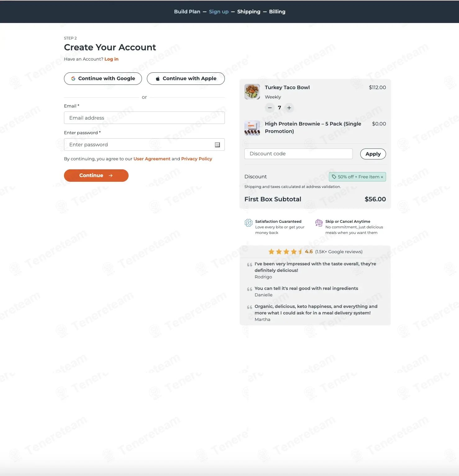The width and height of the screenshot is (459, 476).
Task: Click the star rating icons
Action: click(285, 252)
